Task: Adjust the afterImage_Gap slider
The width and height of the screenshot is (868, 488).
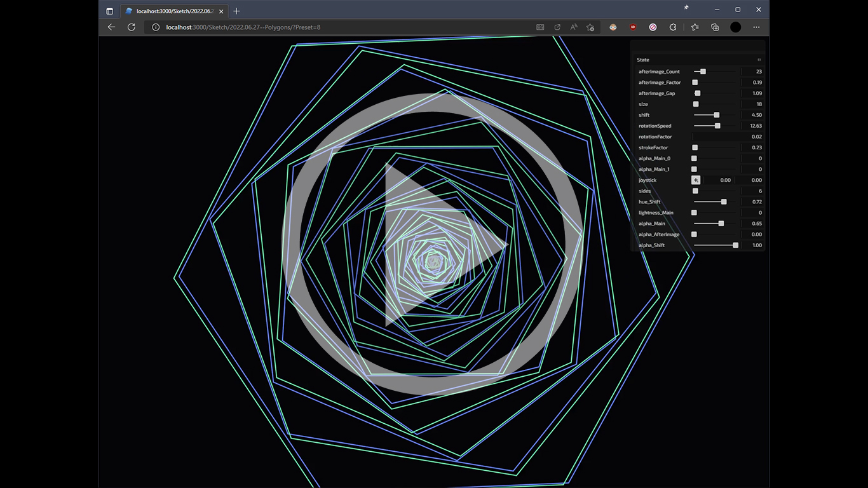Action: [x=716, y=93]
